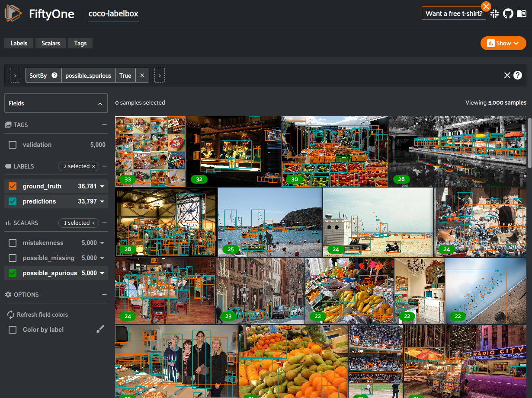
Task: Clear the view bar with X icon
Action: tap(507, 75)
